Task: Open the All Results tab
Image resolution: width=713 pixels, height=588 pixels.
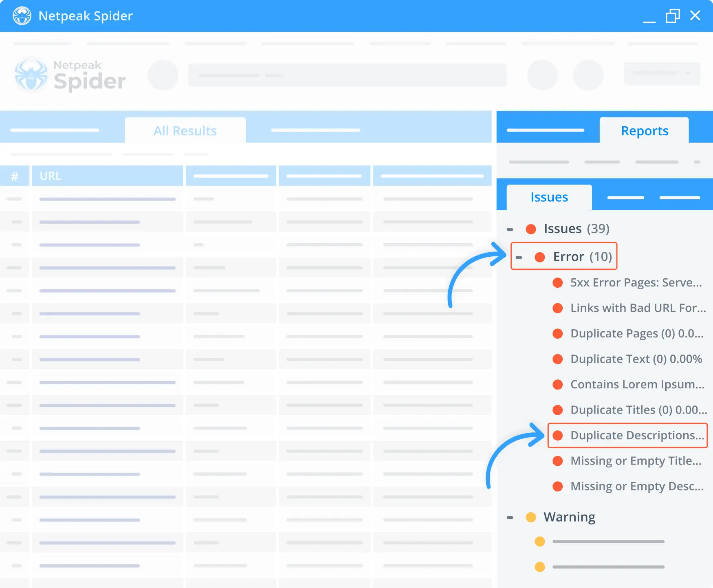Action: 185,130
